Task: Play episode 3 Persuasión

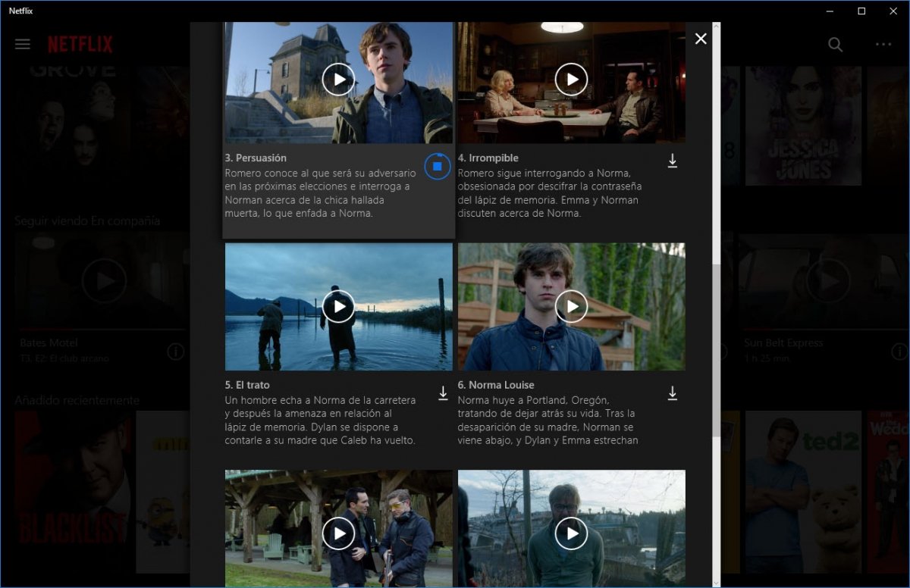Action: pos(338,80)
